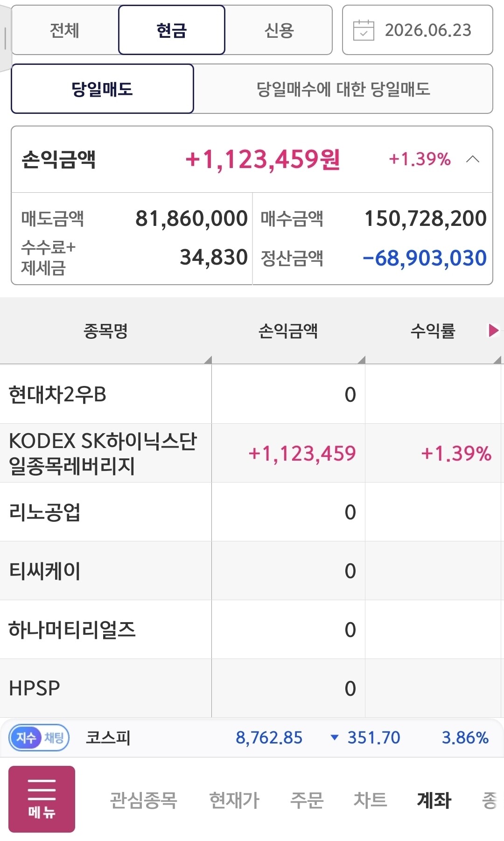Select the 전체 account type option
The image size is (504, 841).
click(65, 30)
